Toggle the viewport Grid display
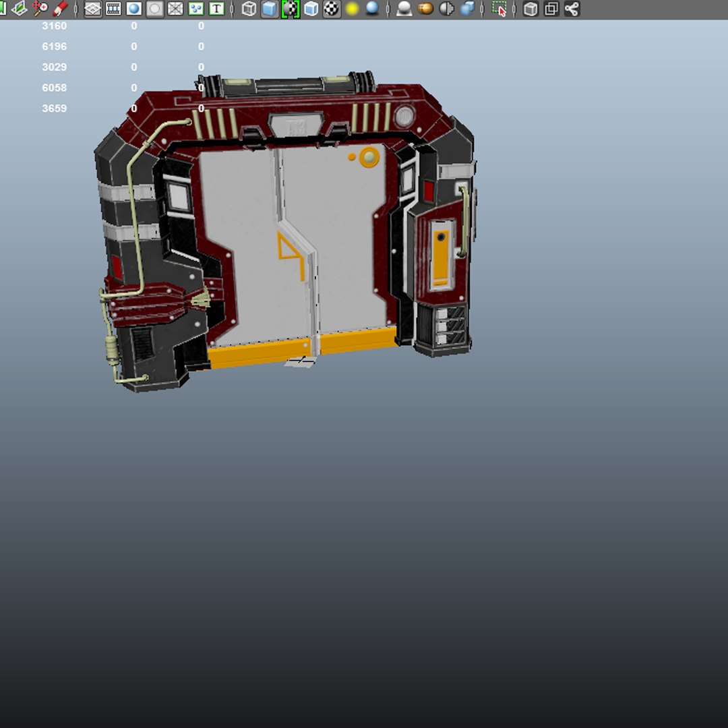 [93, 9]
